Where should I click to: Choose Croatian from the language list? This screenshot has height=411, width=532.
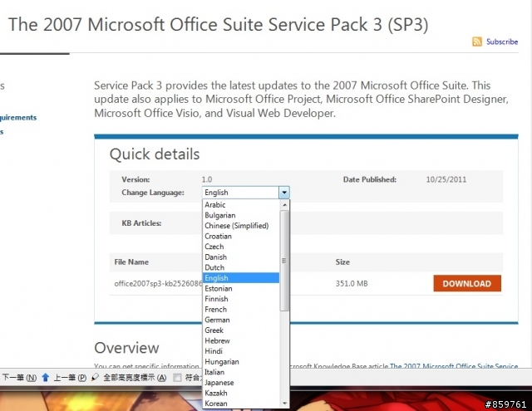tap(218, 236)
